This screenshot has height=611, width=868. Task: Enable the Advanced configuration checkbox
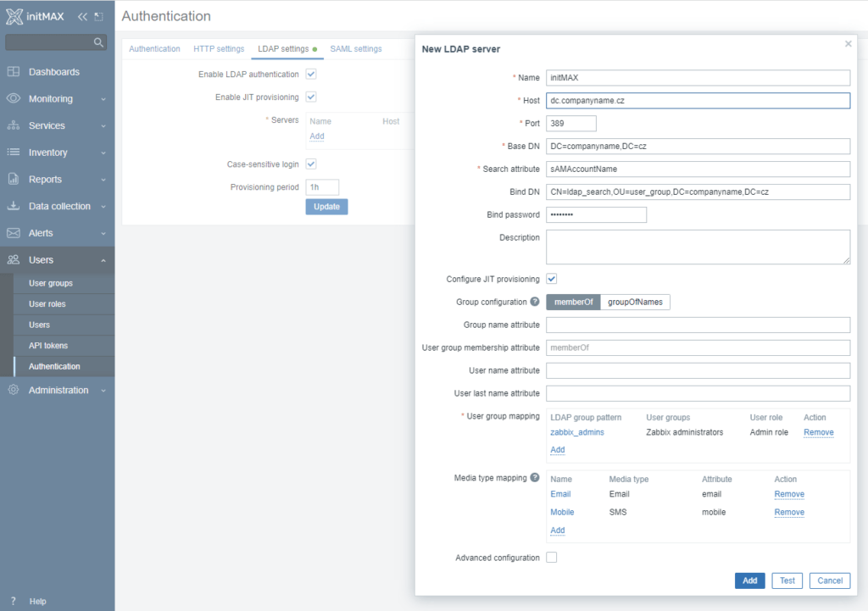(552, 558)
